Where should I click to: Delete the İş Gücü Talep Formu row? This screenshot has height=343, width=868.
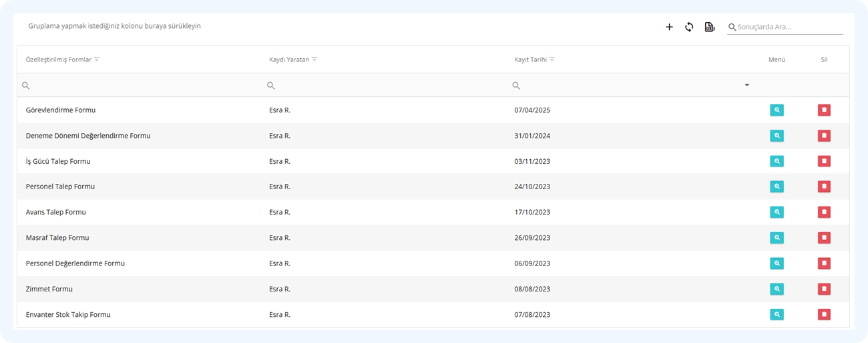pos(824,161)
